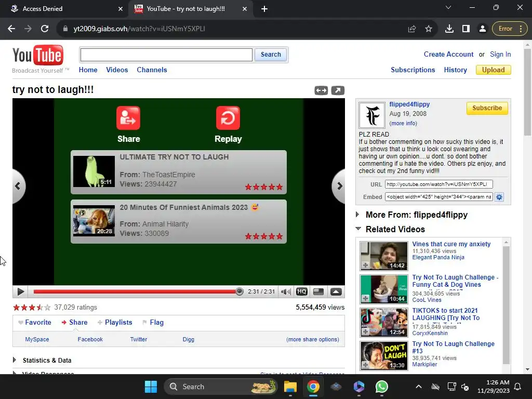Bookmark this page with star icon
This screenshot has width=532, height=399.
click(429, 29)
